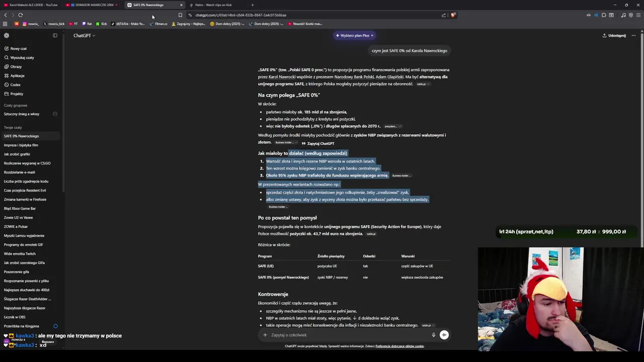Screen dimensions: 644x362
Task: Open chat Jak zrobić grafiki
Action: (x=30, y=154)
